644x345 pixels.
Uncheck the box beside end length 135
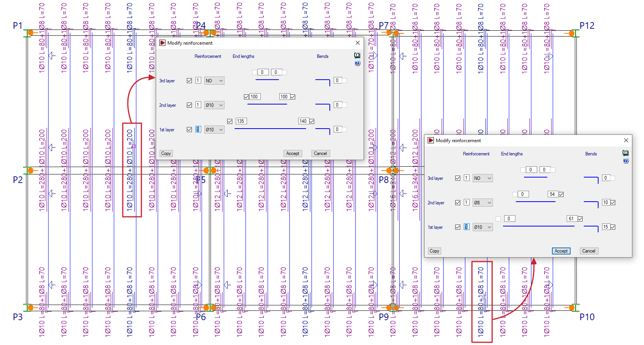click(230, 121)
